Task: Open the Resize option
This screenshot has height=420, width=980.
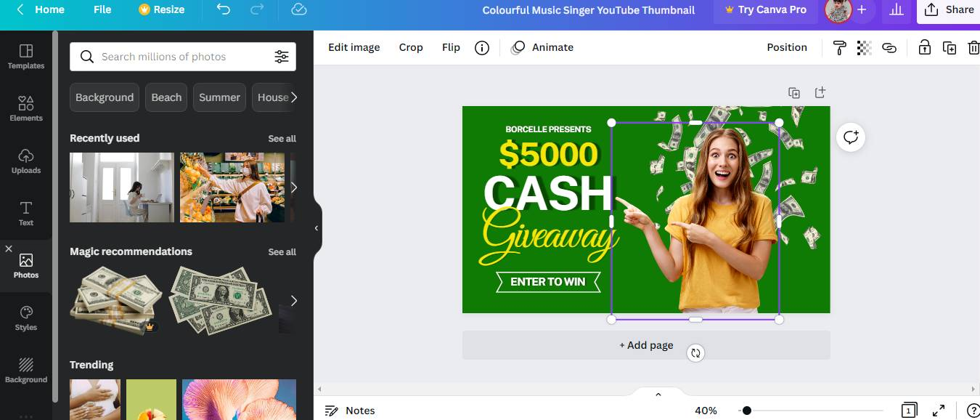Action: pyautogui.click(x=161, y=9)
